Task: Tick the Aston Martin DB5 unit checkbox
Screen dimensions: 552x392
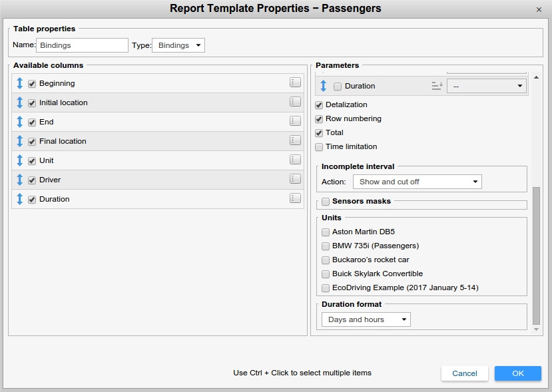Action: (326, 232)
